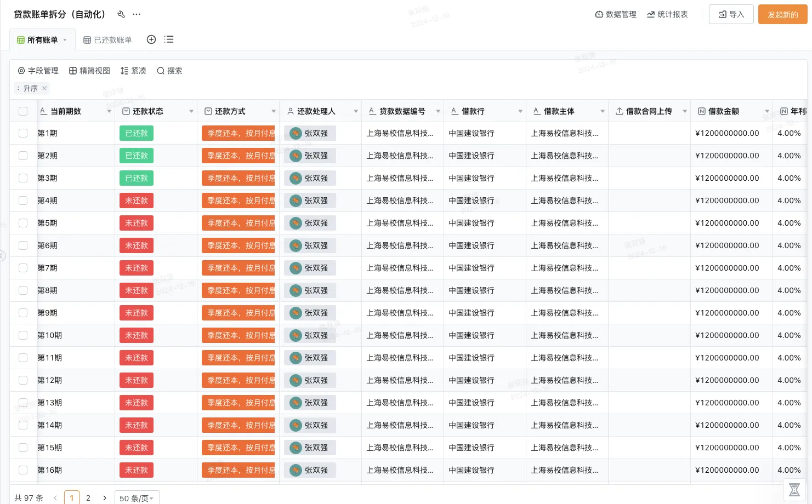Viewport: 812px width, 504px height.
Task: Click the view list icon next to the plus
Action: pyautogui.click(x=168, y=39)
